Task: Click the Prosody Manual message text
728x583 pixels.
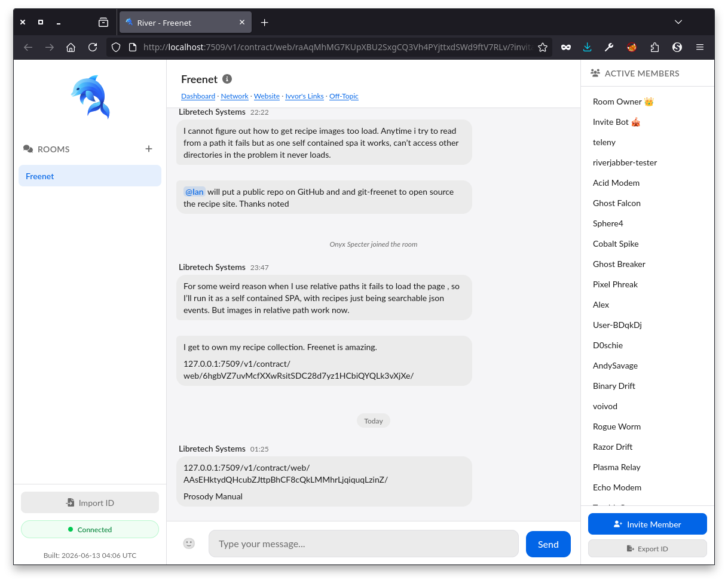Action: point(213,496)
